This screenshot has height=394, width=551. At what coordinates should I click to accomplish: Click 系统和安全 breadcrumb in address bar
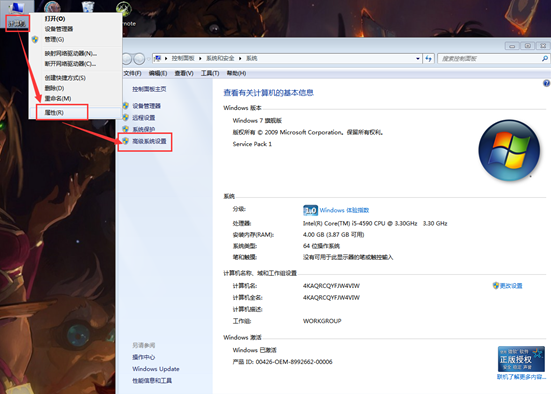click(x=220, y=58)
